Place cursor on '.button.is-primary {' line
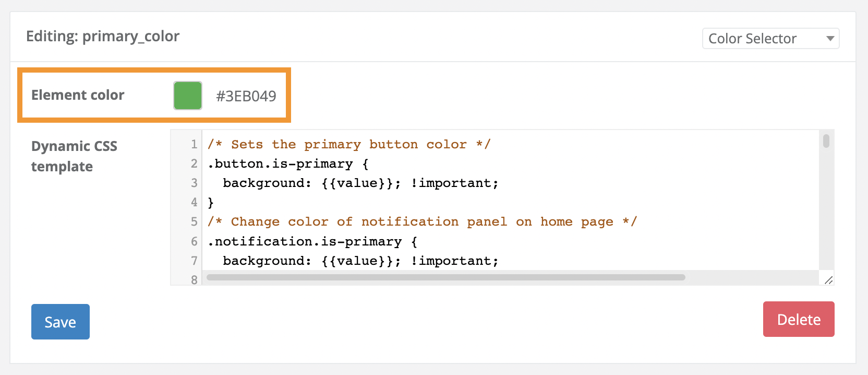The image size is (868, 375). pos(288,164)
